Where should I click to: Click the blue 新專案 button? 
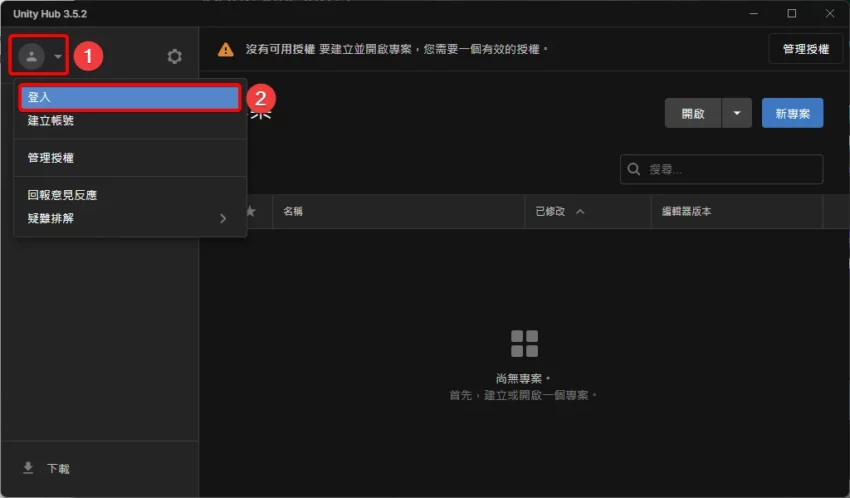click(x=792, y=113)
